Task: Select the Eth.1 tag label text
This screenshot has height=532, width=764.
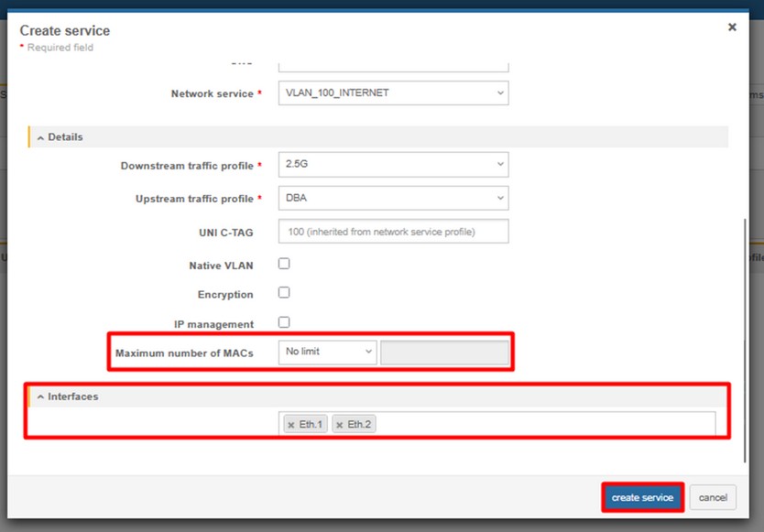Action: click(x=311, y=425)
